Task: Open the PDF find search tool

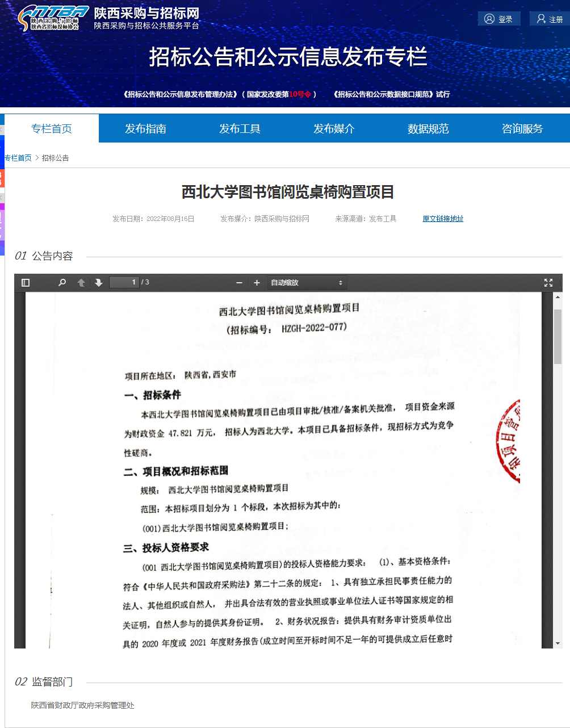Action: [62, 283]
